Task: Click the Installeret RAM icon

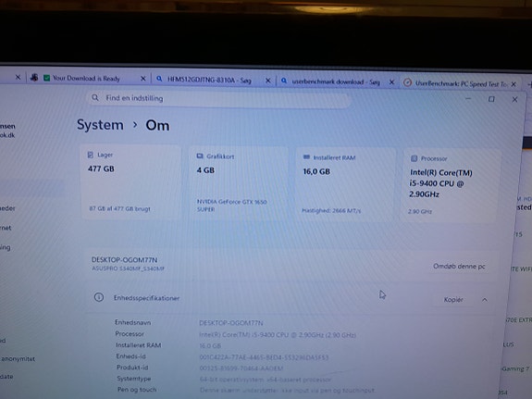Action: [306, 157]
